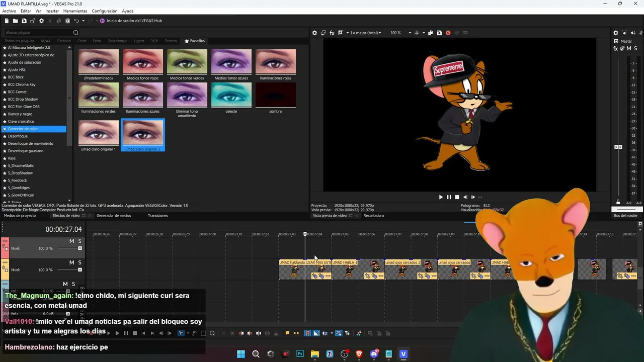
Task: Open the preview quality dropdown La mejor (total)
Action: (366, 33)
